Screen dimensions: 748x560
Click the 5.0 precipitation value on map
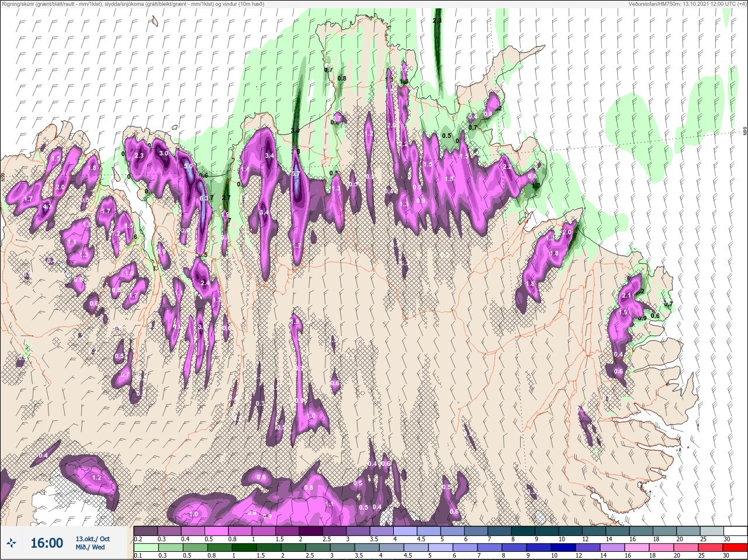click(x=188, y=167)
